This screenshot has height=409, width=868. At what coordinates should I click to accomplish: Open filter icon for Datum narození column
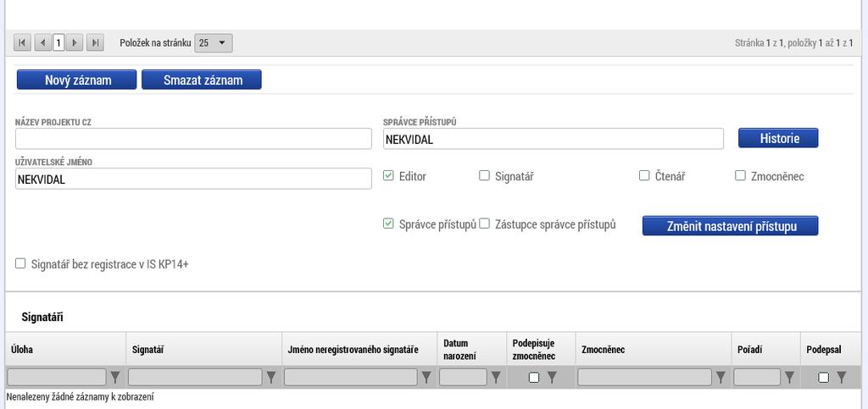click(x=496, y=378)
